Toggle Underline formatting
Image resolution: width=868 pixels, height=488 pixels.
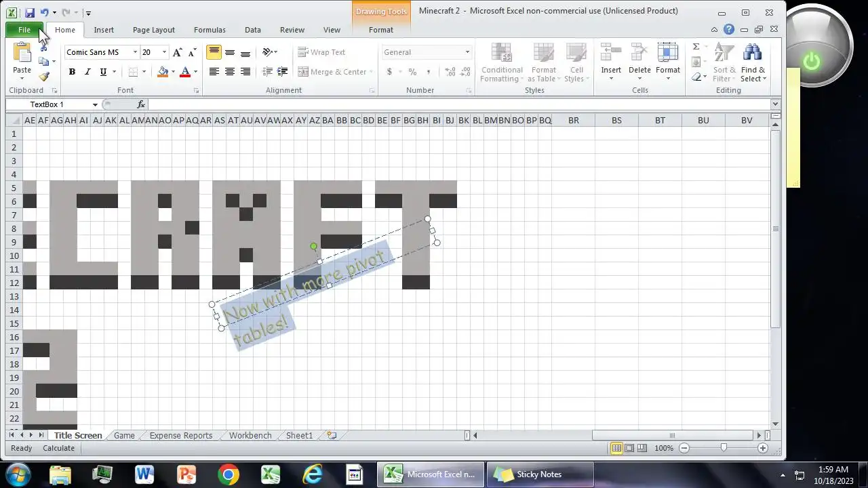tap(103, 72)
